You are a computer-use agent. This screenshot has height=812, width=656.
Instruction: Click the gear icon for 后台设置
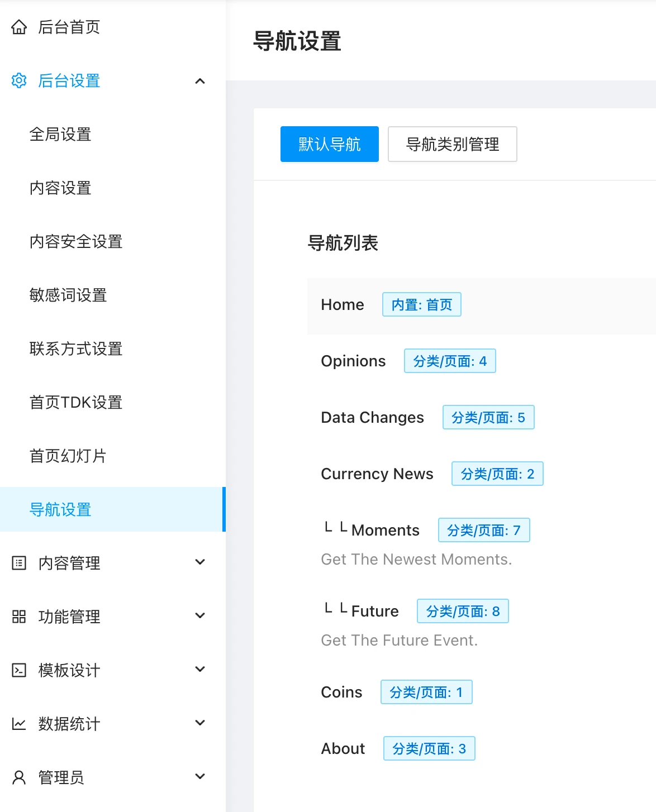pyautogui.click(x=19, y=80)
